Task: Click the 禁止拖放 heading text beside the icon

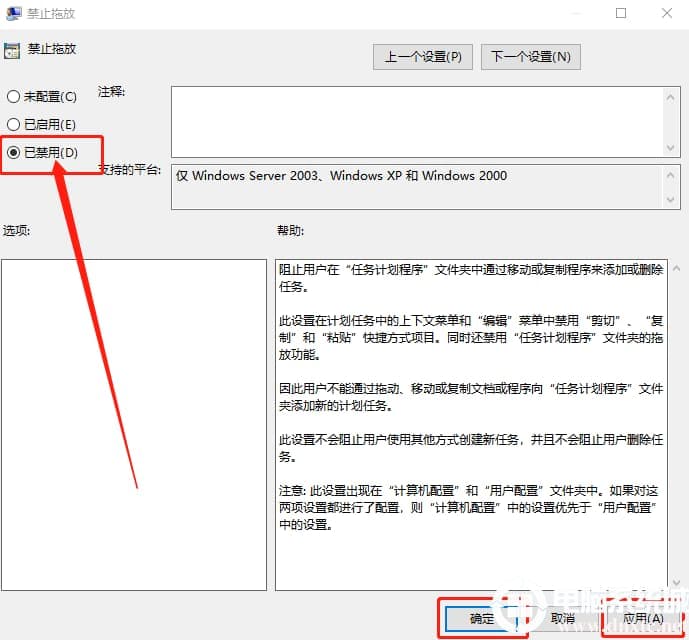Action: pos(52,49)
